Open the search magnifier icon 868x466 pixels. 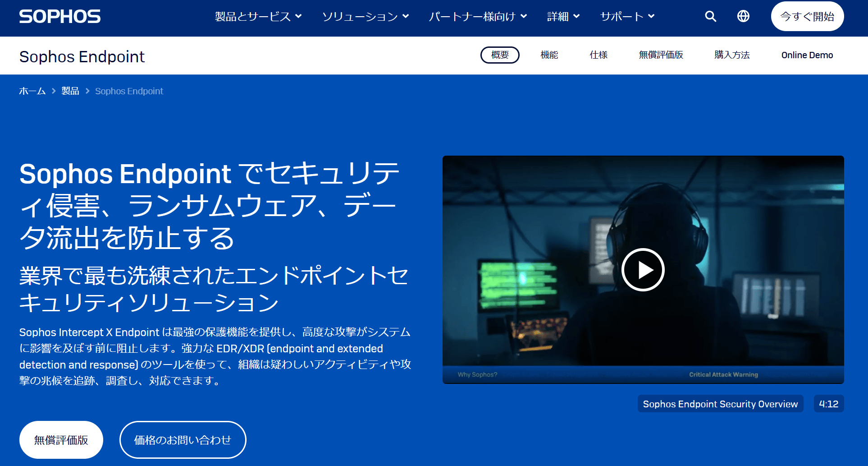coord(710,16)
